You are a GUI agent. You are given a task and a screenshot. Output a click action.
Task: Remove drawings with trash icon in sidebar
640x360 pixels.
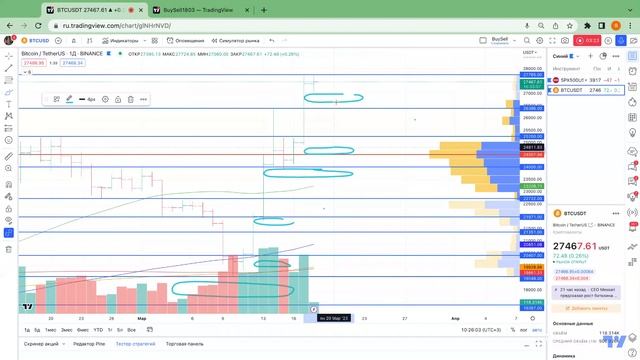(x=9, y=249)
